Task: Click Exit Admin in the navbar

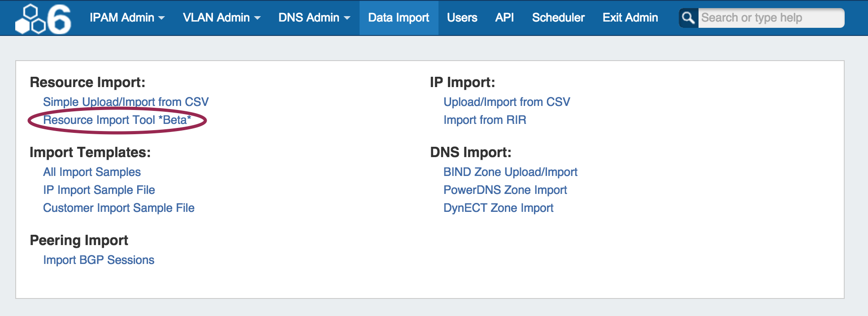Action: tap(630, 18)
